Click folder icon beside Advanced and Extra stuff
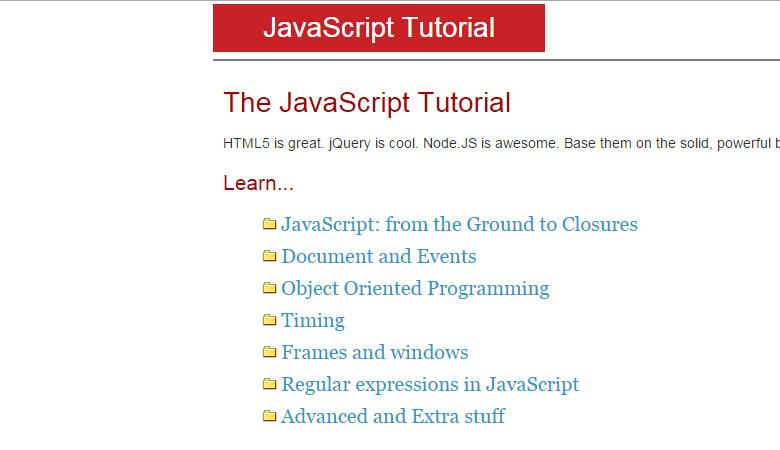 point(269,417)
